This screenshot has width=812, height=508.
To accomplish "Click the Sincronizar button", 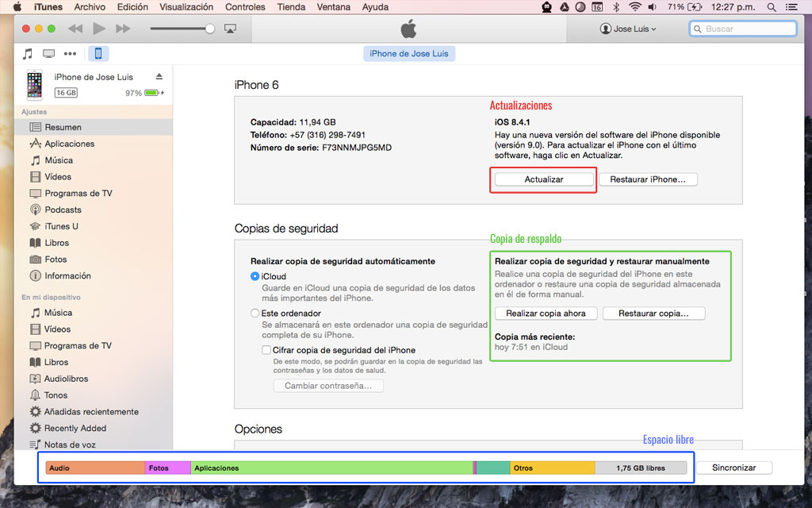I will [733, 468].
